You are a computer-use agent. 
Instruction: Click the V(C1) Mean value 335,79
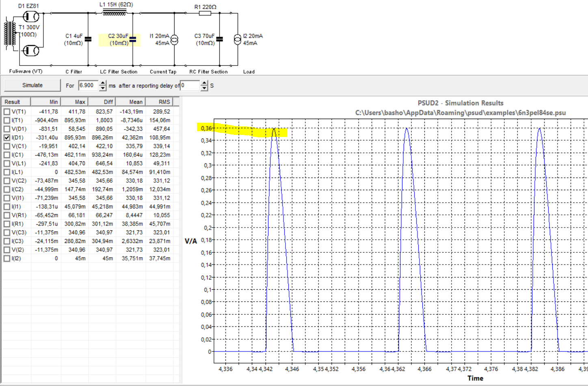[134, 146]
